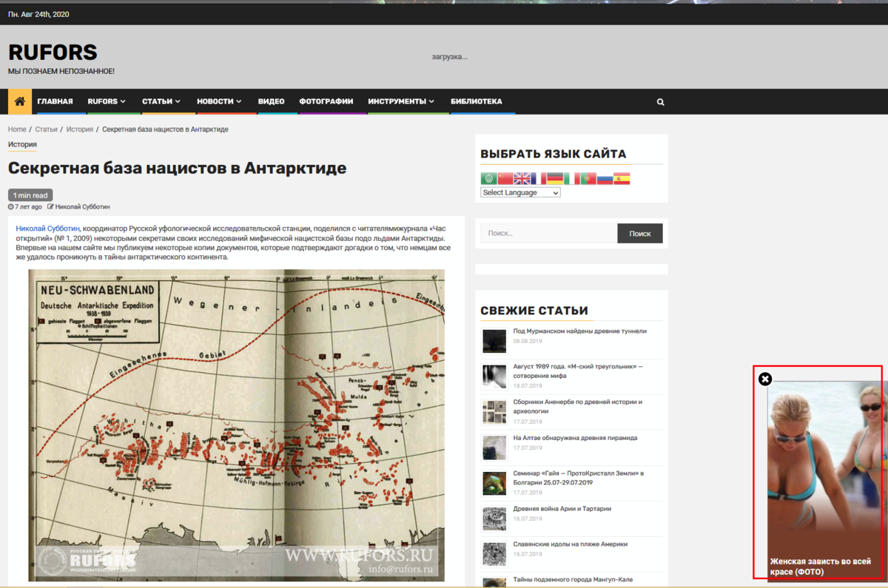Click the Neu-Schwabenland map image
The image size is (888, 588).
tap(236, 425)
